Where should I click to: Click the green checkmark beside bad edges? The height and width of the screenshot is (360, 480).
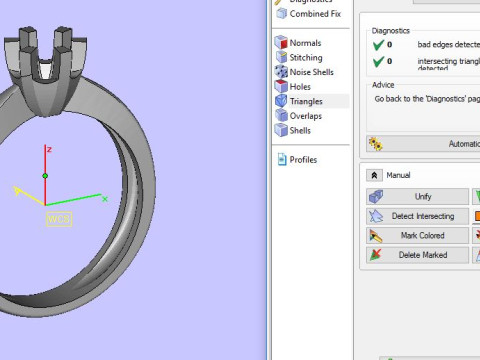[378, 45]
